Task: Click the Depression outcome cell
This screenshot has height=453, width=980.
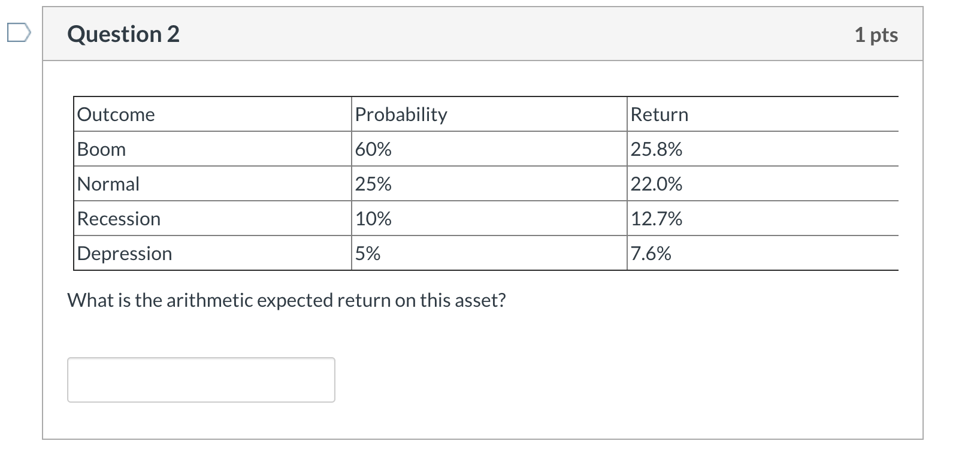Action: click(123, 253)
